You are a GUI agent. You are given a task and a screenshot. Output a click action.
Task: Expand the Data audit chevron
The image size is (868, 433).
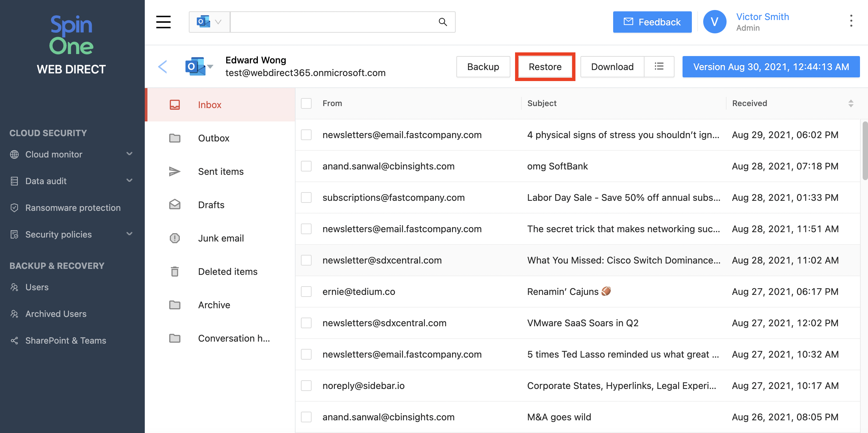129,180
